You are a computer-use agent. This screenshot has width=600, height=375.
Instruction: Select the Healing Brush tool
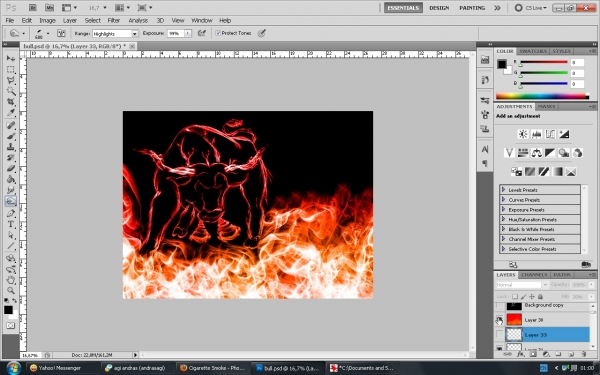click(x=11, y=125)
